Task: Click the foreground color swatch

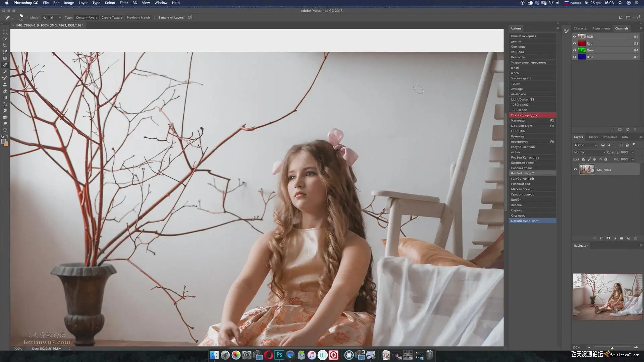Action: pos(3,141)
